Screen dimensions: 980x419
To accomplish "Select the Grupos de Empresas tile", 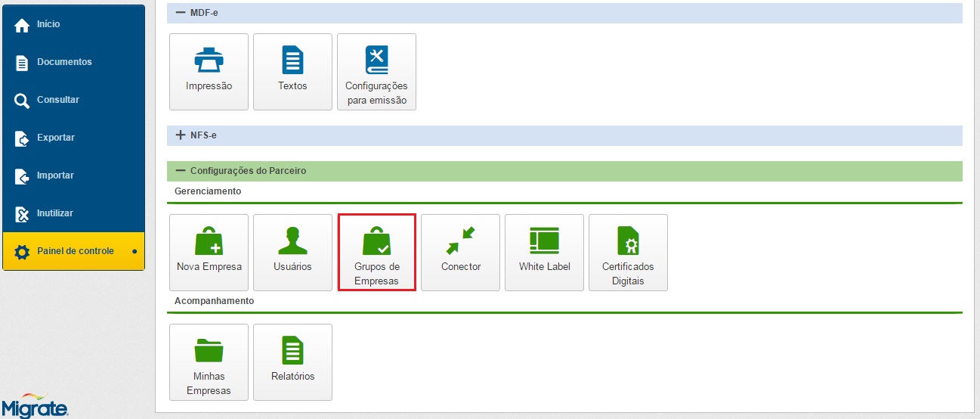I will (376, 253).
